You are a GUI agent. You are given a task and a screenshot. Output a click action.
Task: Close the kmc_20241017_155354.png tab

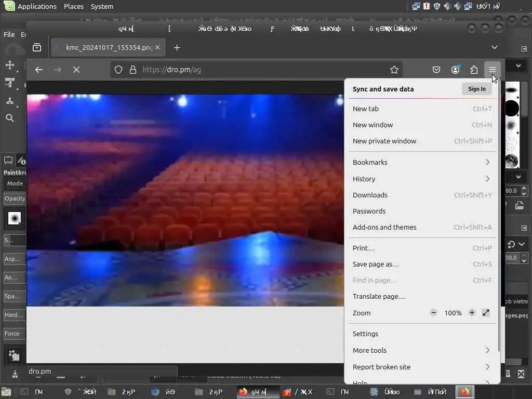[157, 48]
